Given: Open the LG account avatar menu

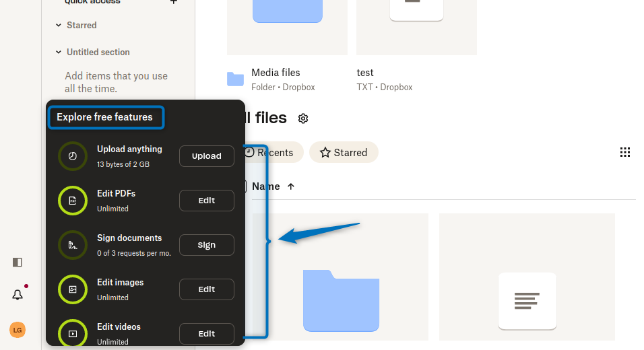Looking at the screenshot, I should (x=18, y=330).
